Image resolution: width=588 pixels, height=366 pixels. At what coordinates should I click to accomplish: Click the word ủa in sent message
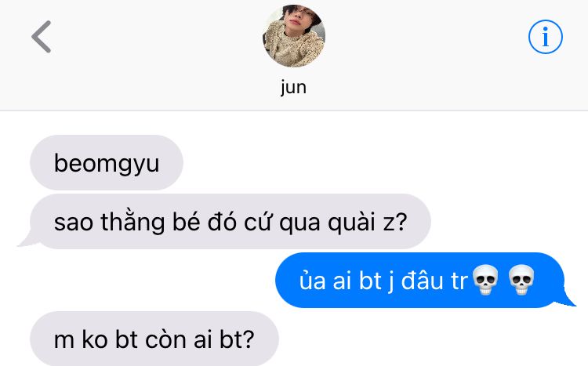312,280
